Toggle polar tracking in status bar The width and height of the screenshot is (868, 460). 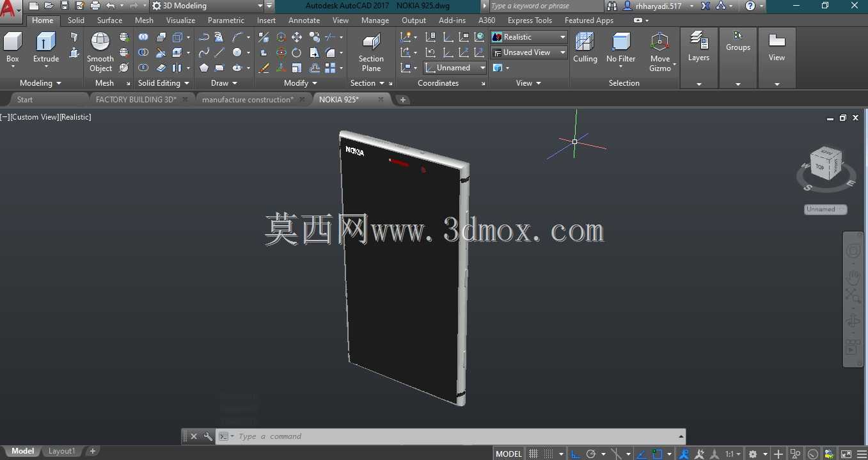(x=591, y=454)
